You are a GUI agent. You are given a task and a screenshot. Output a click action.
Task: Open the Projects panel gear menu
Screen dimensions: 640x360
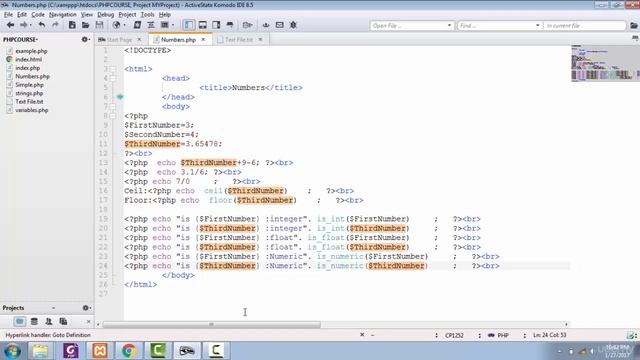tap(87, 308)
